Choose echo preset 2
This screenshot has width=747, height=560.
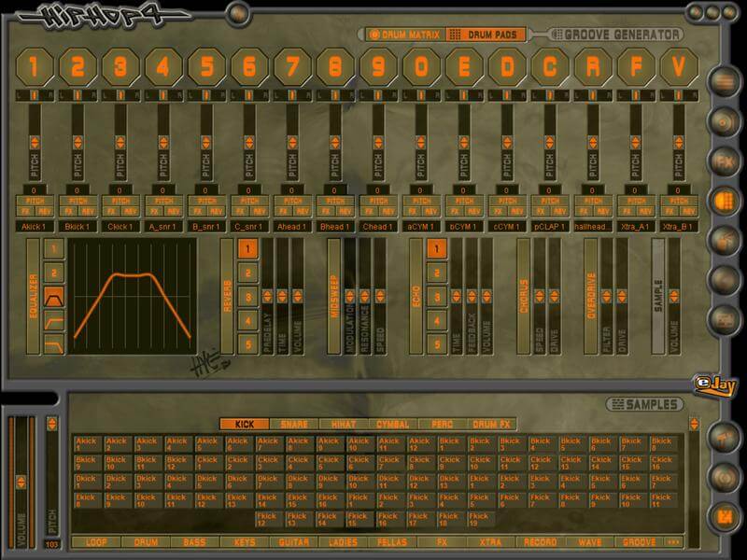(436, 273)
